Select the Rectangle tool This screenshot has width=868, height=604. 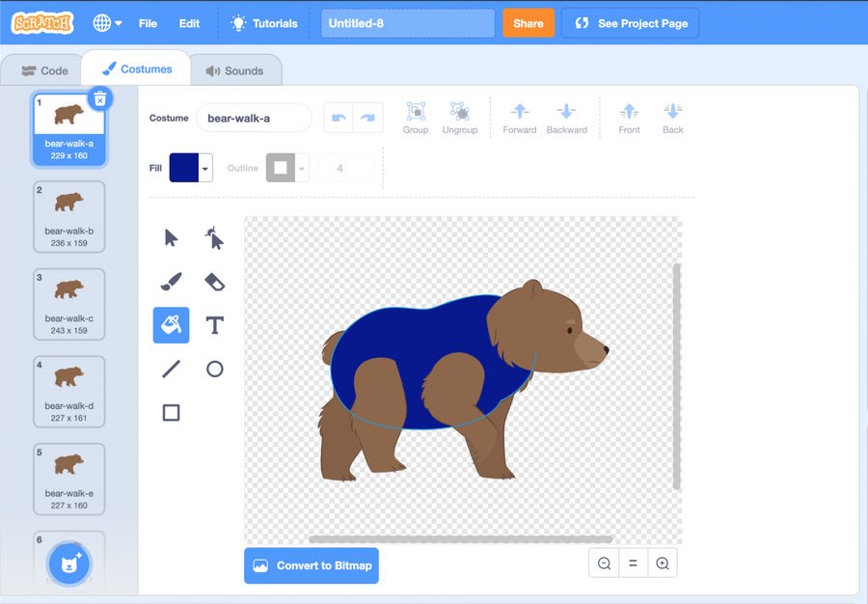click(171, 412)
